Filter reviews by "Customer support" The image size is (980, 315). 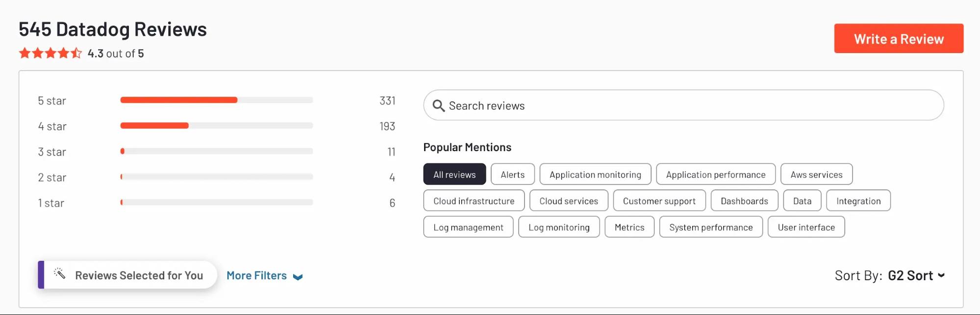point(659,201)
